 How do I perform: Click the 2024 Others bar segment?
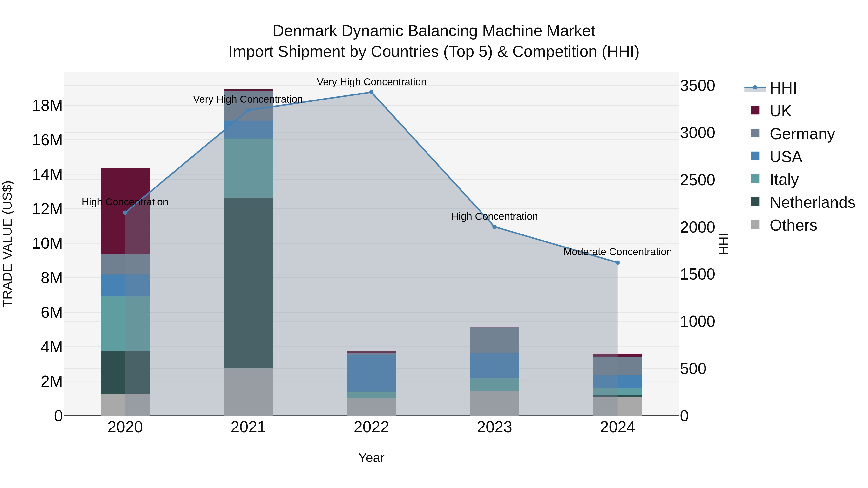(618, 406)
